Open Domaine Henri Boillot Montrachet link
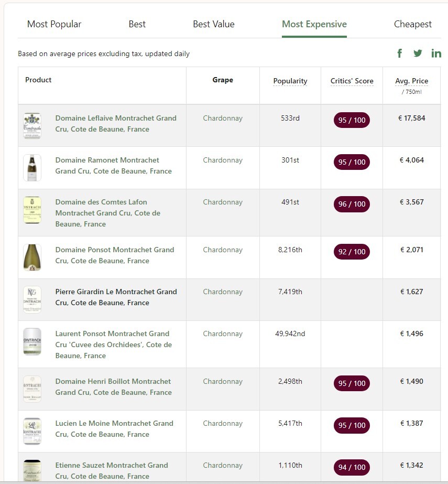This screenshot has width=448, height=484. point(113,386)
